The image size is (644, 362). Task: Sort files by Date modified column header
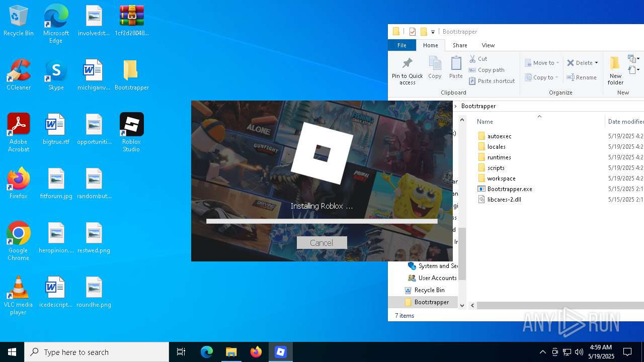click(625, 121)
